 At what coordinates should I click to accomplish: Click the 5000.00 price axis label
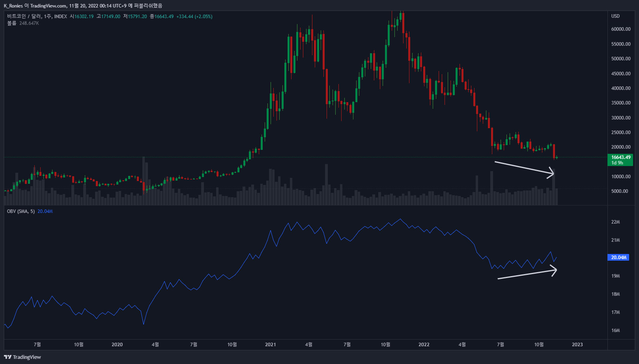pos(620,191)
